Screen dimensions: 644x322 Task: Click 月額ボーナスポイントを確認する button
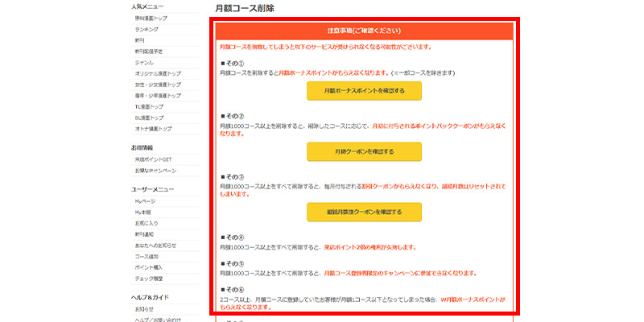click(364, 91)
